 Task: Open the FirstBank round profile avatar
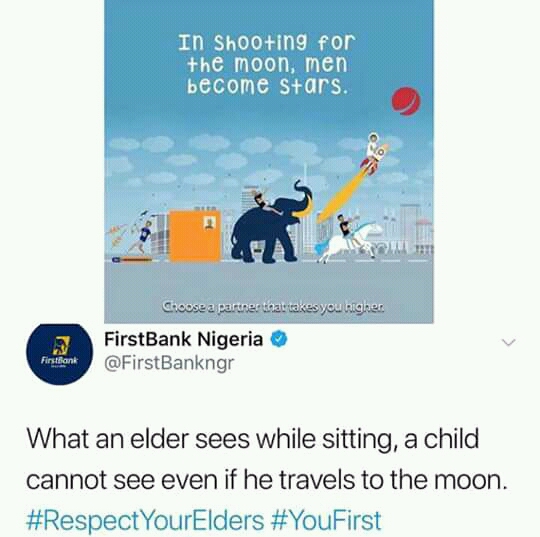point(59,354)
